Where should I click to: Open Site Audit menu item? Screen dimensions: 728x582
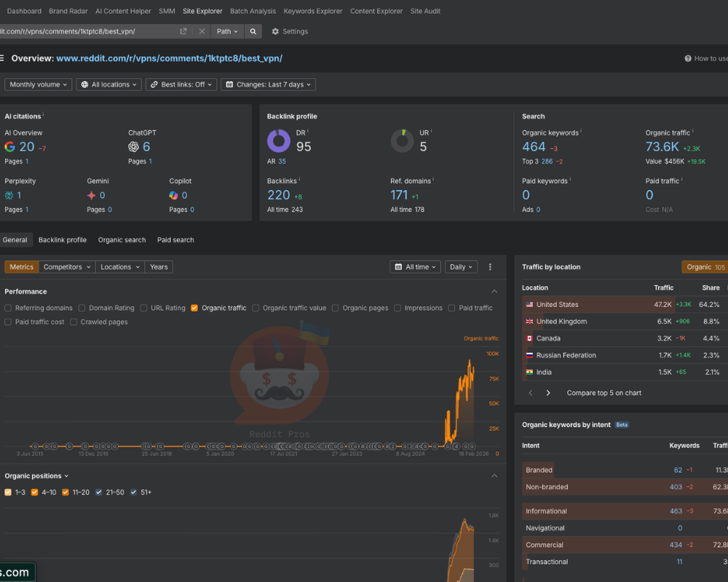click(425, 11)
